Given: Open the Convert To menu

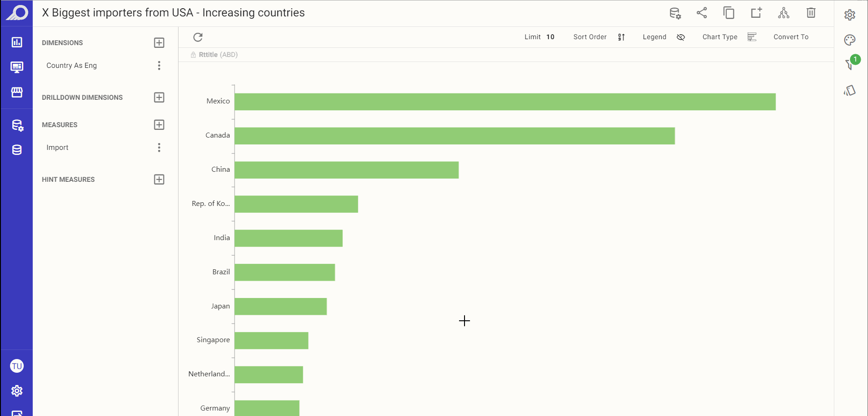Looking at the screenshot, I should tap(791, 37).
